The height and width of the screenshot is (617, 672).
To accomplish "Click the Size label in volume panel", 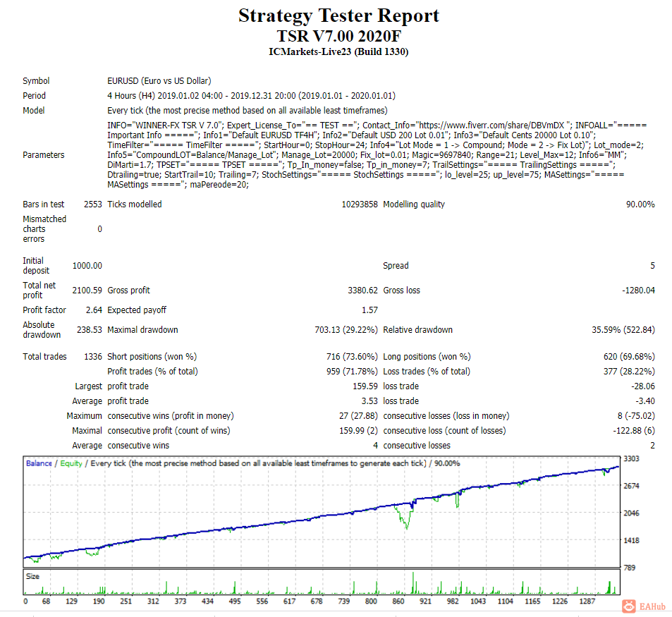I will pos(32,577).
